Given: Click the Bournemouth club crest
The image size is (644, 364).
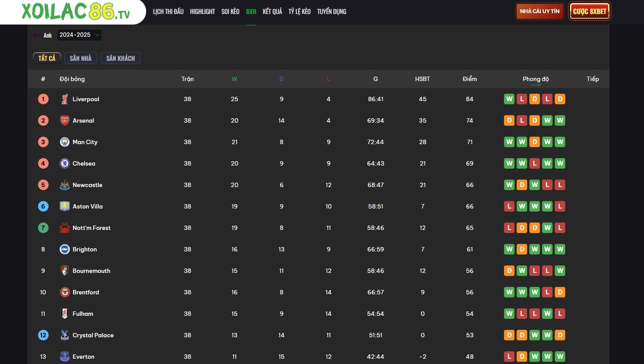Looking at the screenshot, I should point(65,271).
